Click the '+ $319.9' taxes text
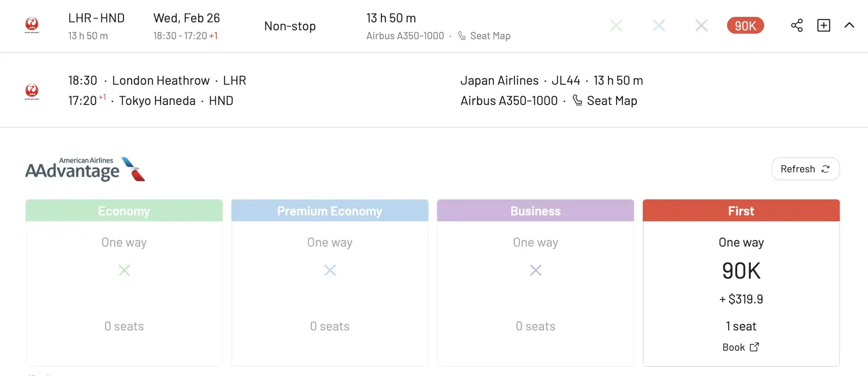Image resolution: width=868 pixels, height=376 pixels. 741,299
